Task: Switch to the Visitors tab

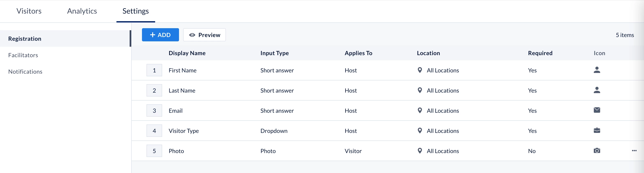Action: click(29, 11)
